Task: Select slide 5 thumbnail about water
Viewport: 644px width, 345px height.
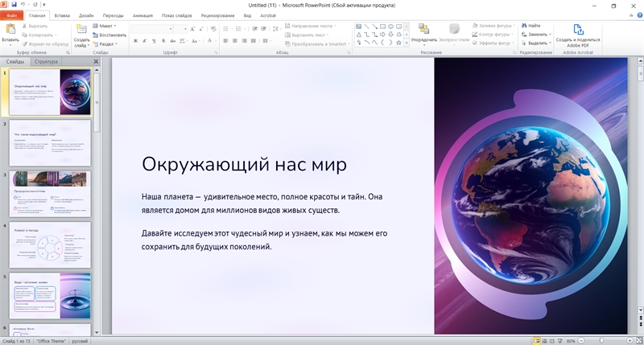Action: pyautogui.click(x=50, y=296)
